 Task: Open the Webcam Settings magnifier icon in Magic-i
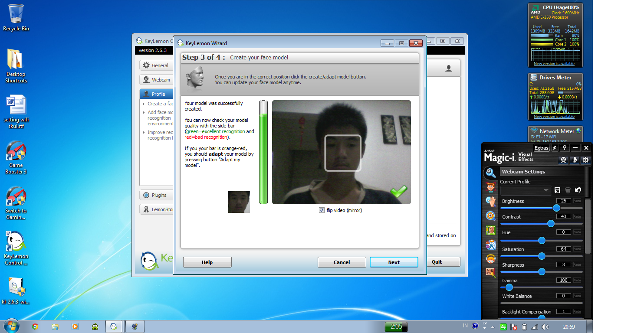point(491,173)
